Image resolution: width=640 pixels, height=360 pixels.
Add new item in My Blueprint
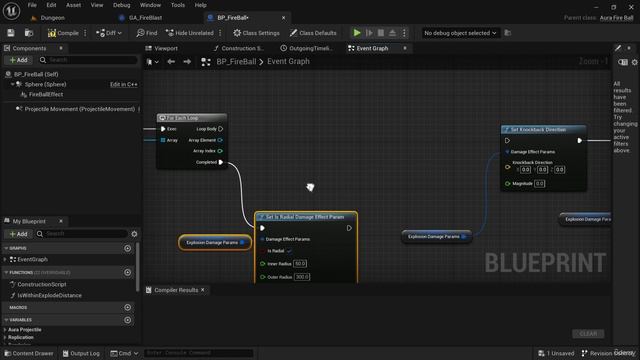click(x=18, y=234)
